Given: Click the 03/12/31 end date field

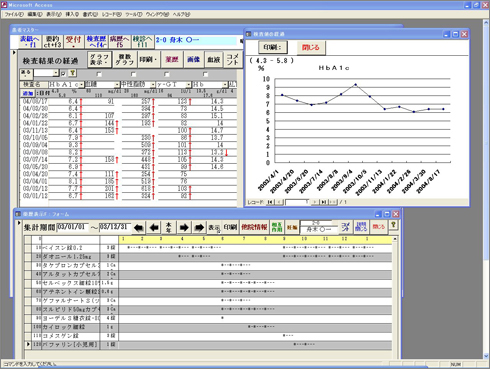Looking at the screenshot, I should click(x=115, y=227).
